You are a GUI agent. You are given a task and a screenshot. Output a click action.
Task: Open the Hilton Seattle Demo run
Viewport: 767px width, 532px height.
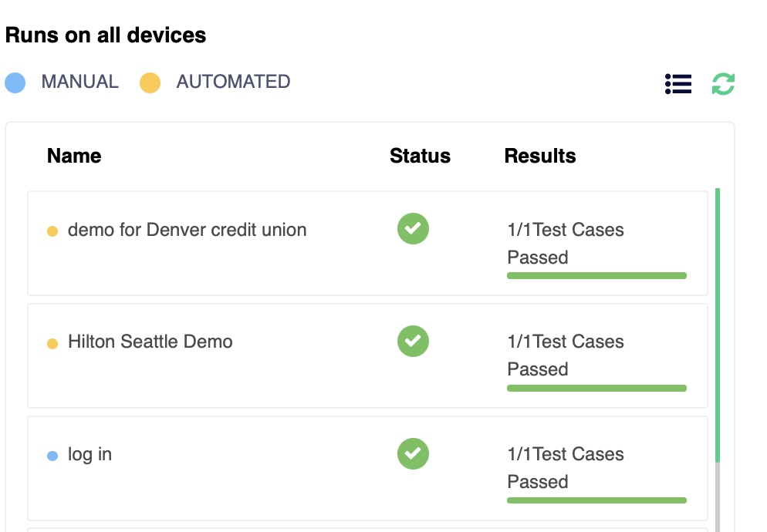pyautogui.click(x=150, y=342)
